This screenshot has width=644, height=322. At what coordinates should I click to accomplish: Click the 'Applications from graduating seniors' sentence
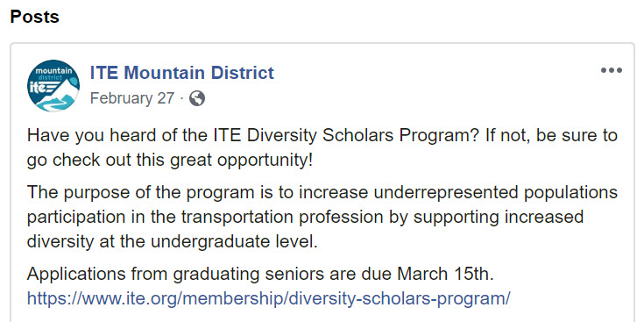point(260,275)
